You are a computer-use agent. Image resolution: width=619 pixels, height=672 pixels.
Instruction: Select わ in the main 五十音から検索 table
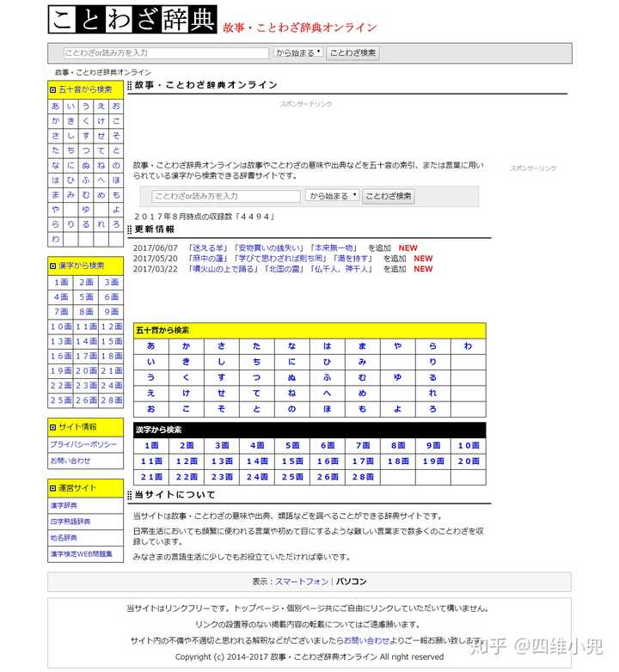(468, 345)
